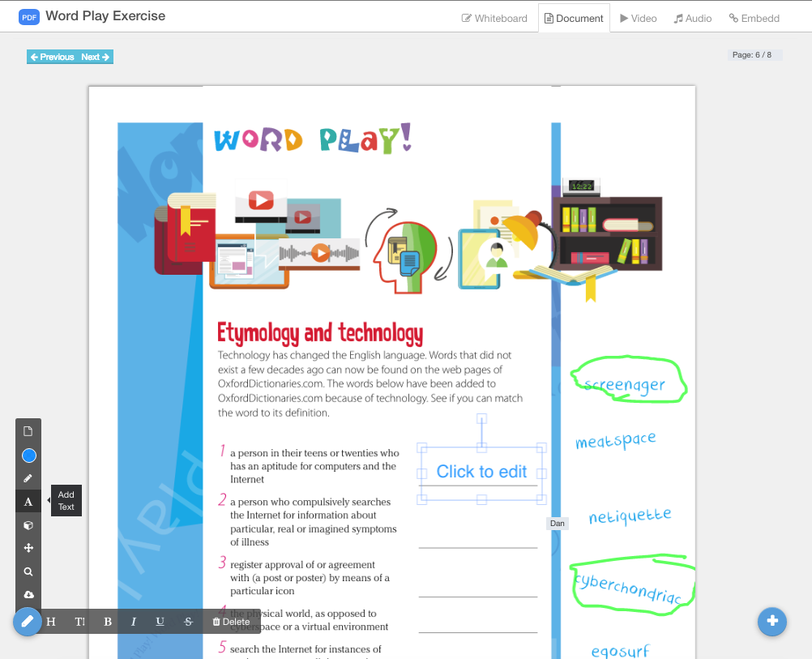Apply heading style with the H icon
Viewport: 812px width, 659px height.
pos(50,621)
